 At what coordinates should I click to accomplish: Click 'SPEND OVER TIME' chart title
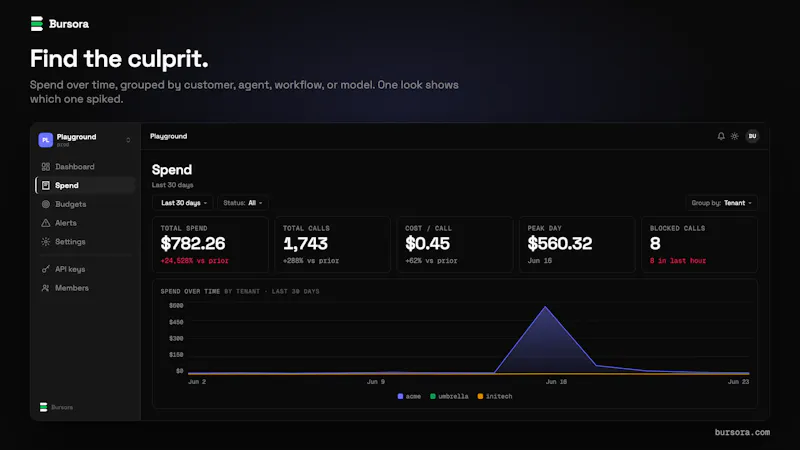(190, 291)
